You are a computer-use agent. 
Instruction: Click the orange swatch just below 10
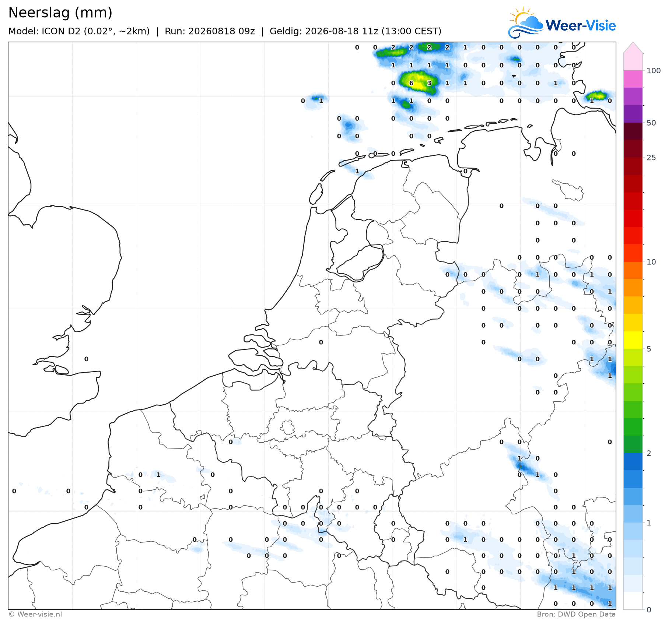(633, 270)
